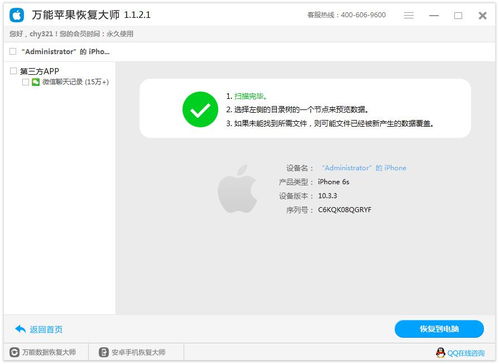Click the blue Apple app logo icon

click(17, 15)
